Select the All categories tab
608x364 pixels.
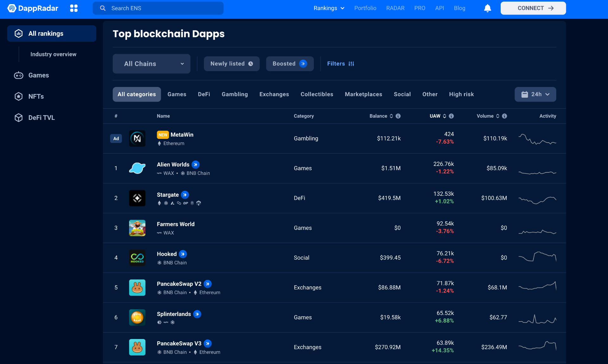point(137,94)
